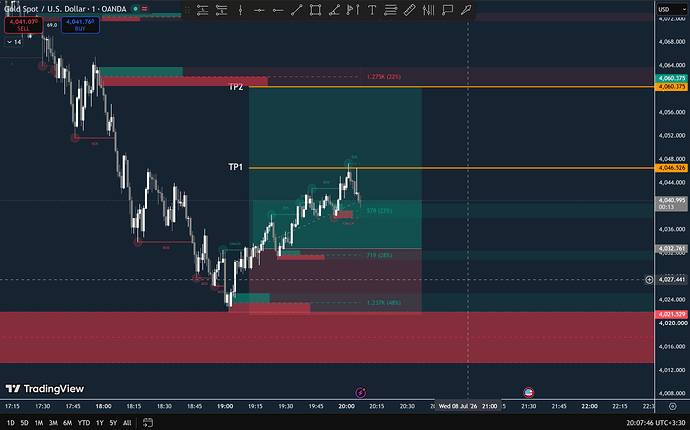Open the go to date calendar icon
The image size is (690, 430).
tap(148, 423)
